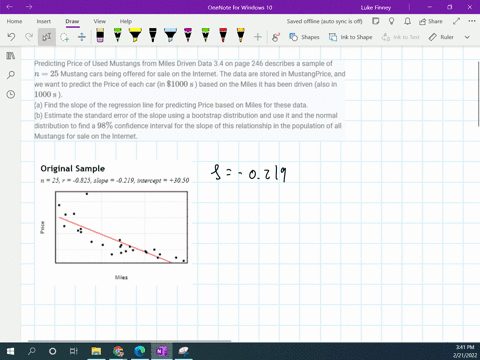Switch to the Draw tab
Viewport: 480px width, 360px height.
(72, 21)
